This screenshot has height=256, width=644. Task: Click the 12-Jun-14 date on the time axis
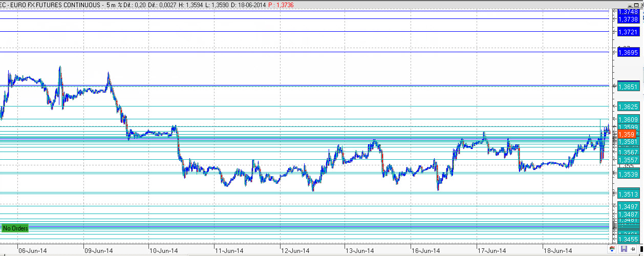tap(295, 251)
